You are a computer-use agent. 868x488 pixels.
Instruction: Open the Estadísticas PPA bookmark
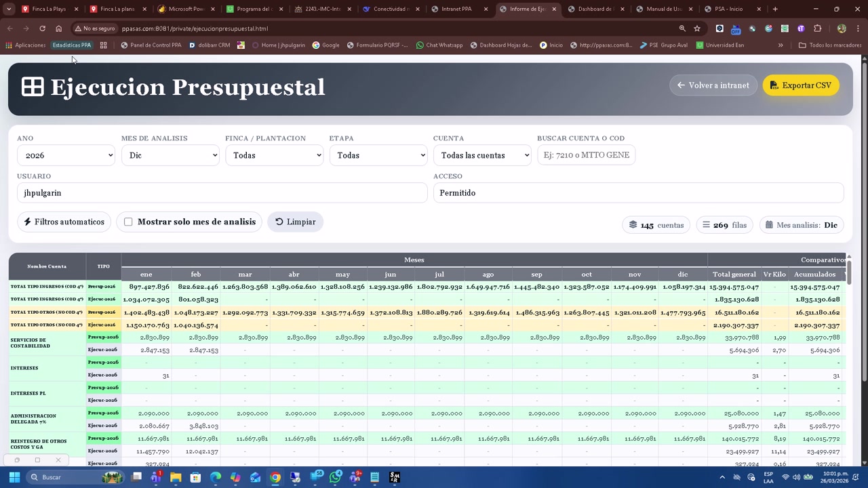[72, 45]
